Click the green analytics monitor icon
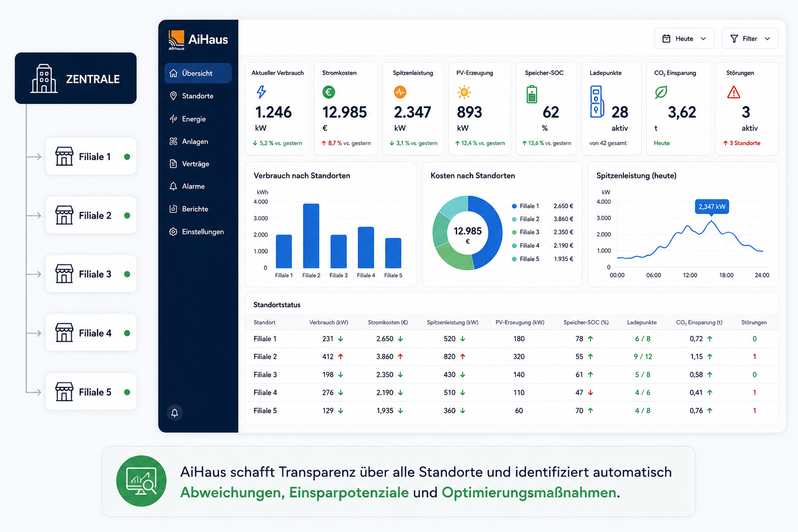 [141, 481]
